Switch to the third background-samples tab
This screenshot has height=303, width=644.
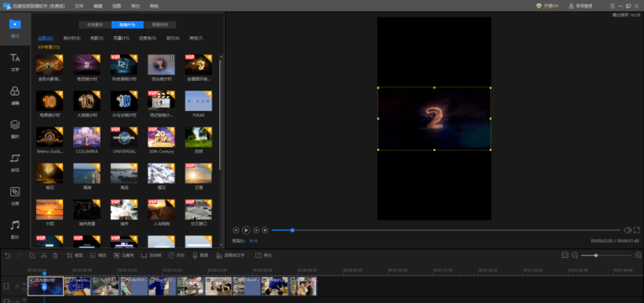click(160, 24)
